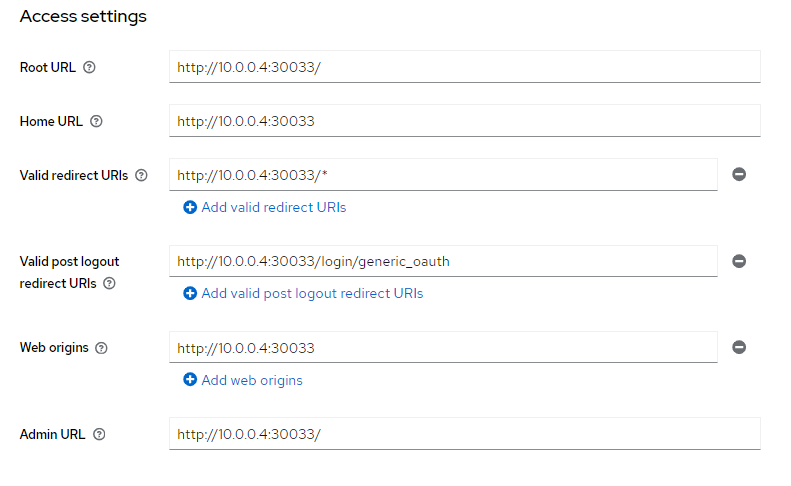Screen dimensions: 791x486
Task: Show the Web origins help icon tooltip
Action: coord(101,348)
